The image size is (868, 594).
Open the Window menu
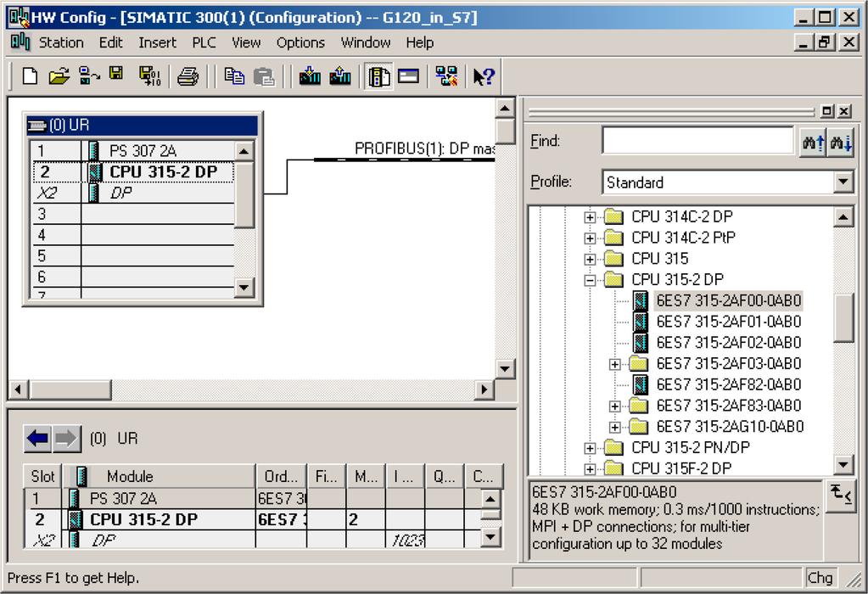(x=366, y=42)
